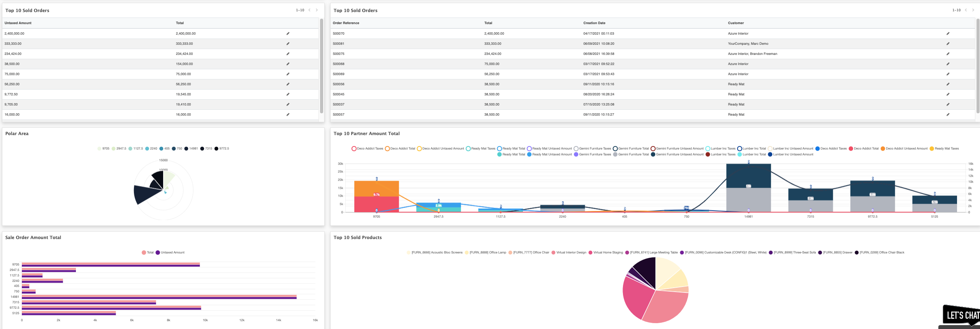Screen dimensions: 980x329
Task: Edit the 16,000.00 untaxed amount row
Action: click(x=288, y=114)
